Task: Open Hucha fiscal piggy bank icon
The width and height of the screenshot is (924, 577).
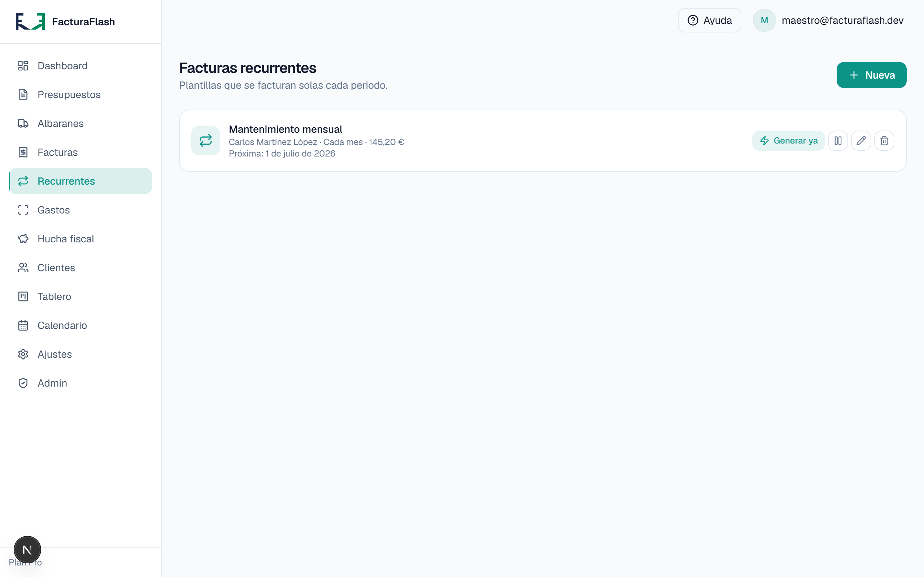Action: tap(23, 239)
